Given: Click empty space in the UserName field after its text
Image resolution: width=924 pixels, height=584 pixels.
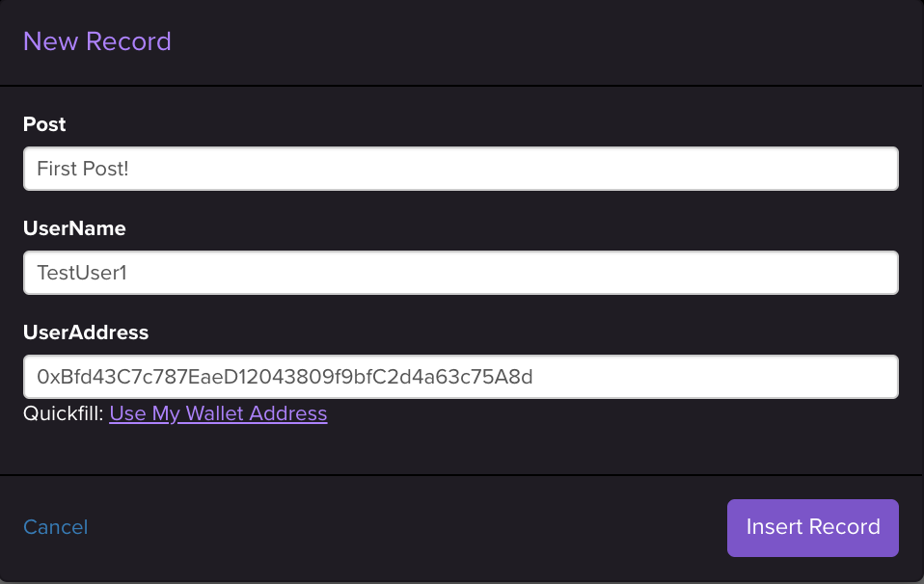Looking at the screenshot, I should [x=579, y=273].
